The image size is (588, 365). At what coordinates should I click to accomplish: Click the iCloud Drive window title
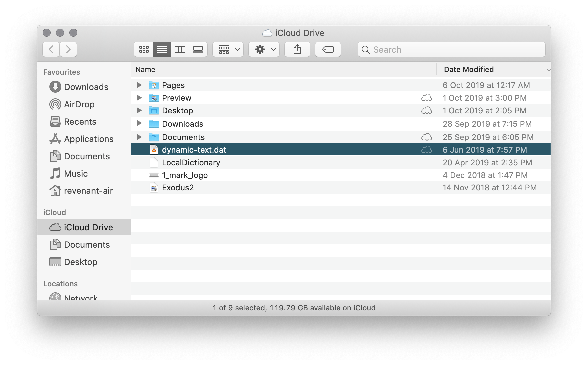300,33
